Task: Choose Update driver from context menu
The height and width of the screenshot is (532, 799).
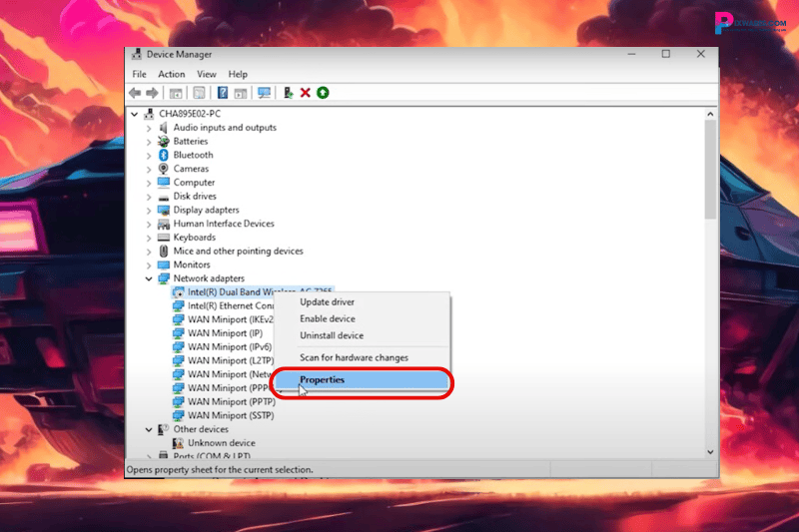Action: click(327, 301)
